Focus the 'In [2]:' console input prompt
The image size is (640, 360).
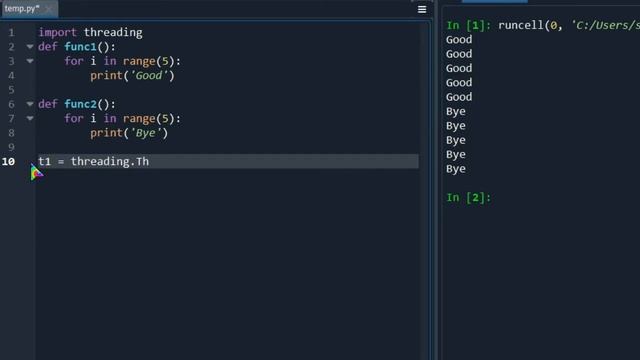[469, 198]
